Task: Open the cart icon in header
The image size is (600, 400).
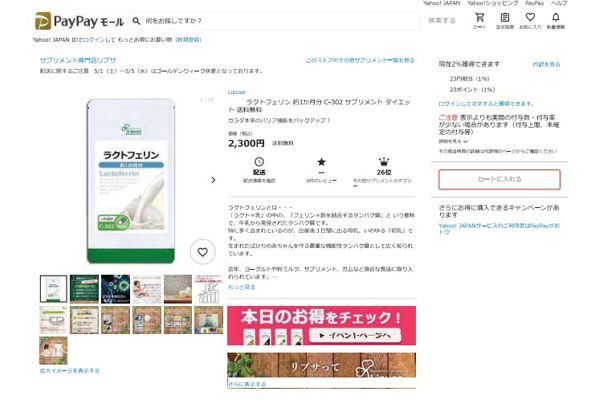Action: coord(480,19)
